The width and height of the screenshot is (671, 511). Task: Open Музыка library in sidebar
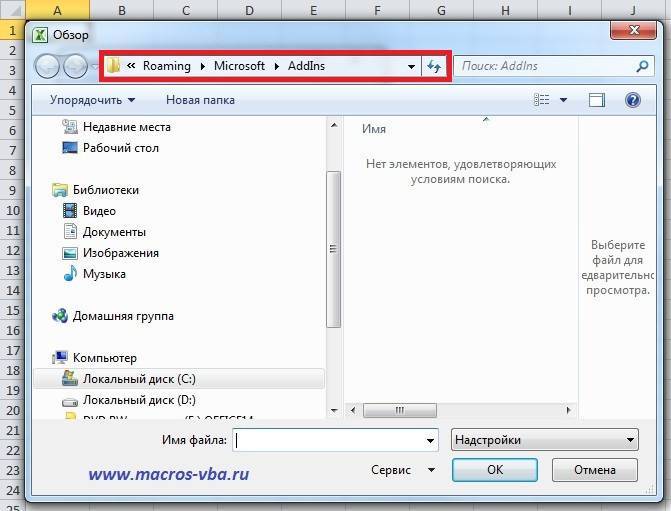[104, 274]
